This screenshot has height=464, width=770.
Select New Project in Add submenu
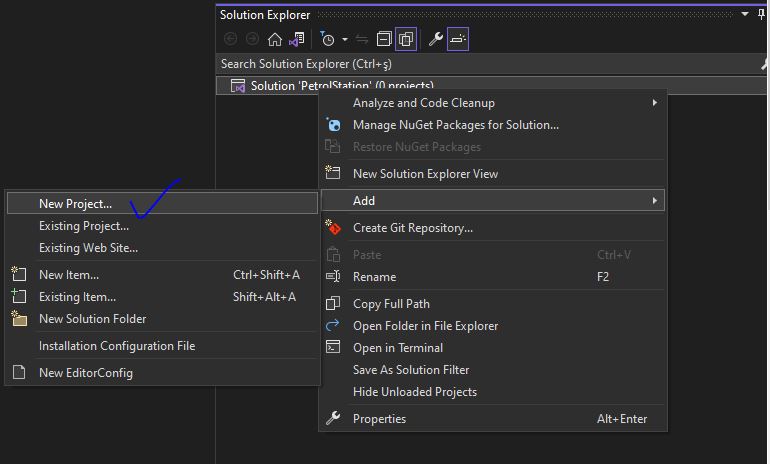point(163,203)
